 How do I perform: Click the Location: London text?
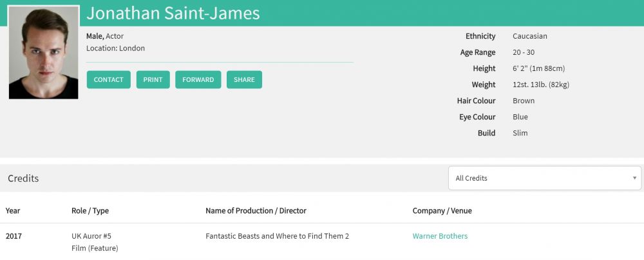[115, 48]
